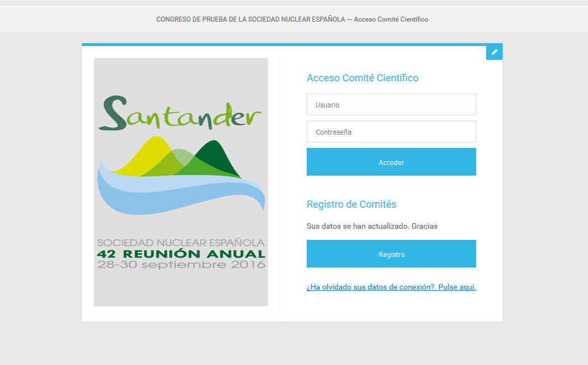588x365 pixels.
Task: Click 'Sus datos se han actualizado. Gracias' message
Action: click(372, 226)
